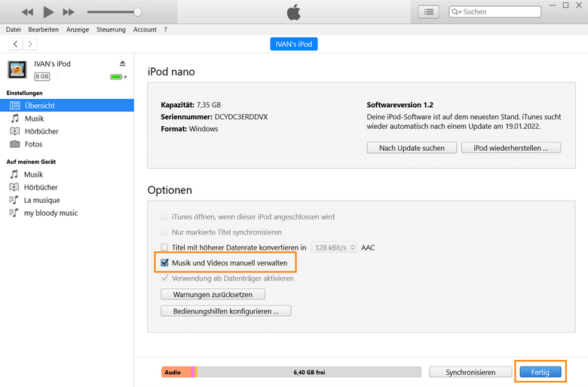Open the list view icon next to search

(429, 12)
